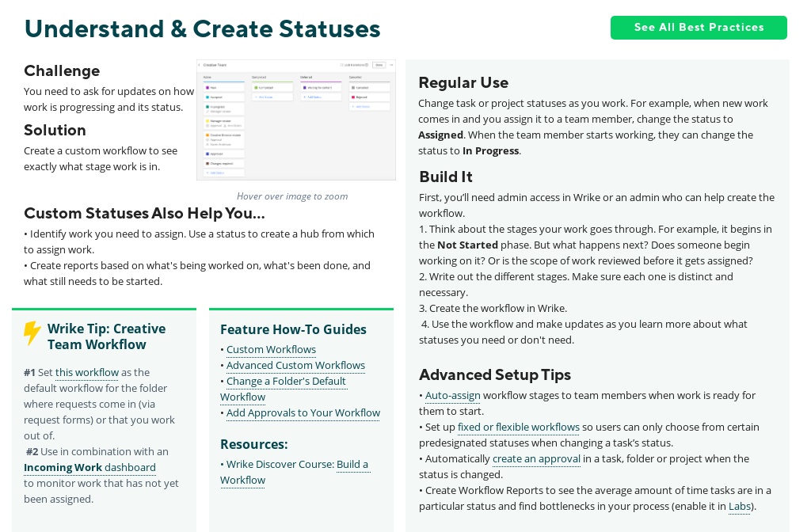
Task: Click the Creative Team workflow screenshot thumbnail
Action: pyautogui.click(x=296, y=120)
